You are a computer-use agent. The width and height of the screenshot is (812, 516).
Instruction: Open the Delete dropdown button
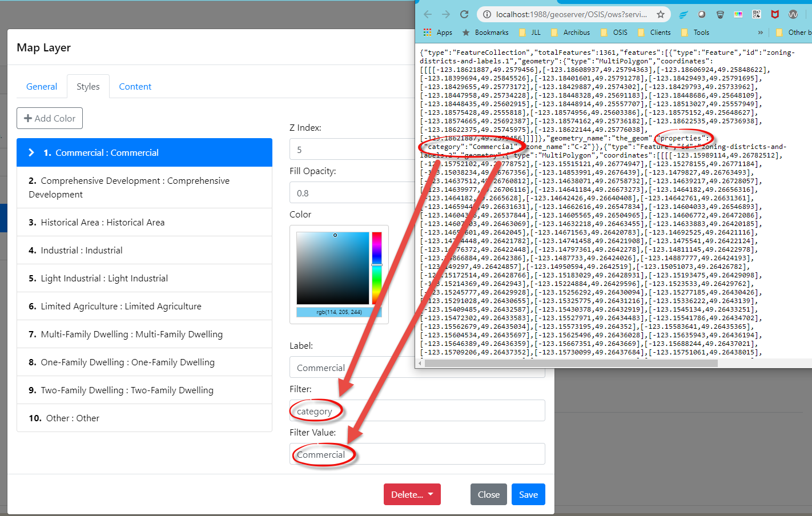(x=412, y=494)
